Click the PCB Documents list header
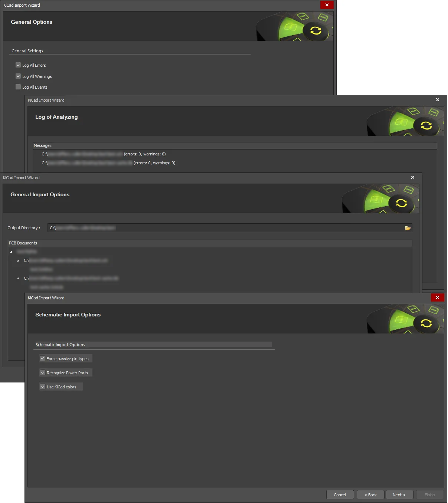448x503 pixels. tap(210, 243)
